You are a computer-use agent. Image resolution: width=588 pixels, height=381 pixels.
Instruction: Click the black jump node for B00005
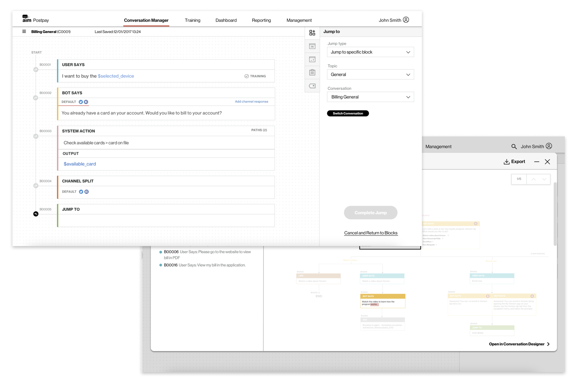click(x=36, y=214)
